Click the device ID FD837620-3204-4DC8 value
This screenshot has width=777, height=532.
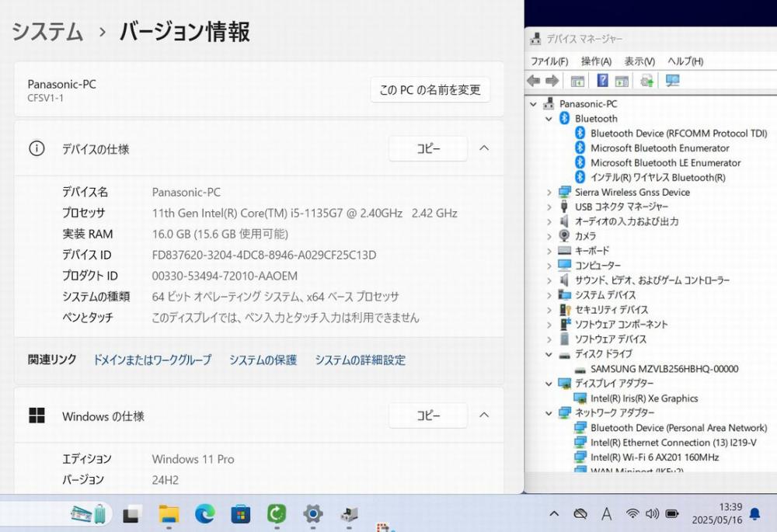click(264, 255)
